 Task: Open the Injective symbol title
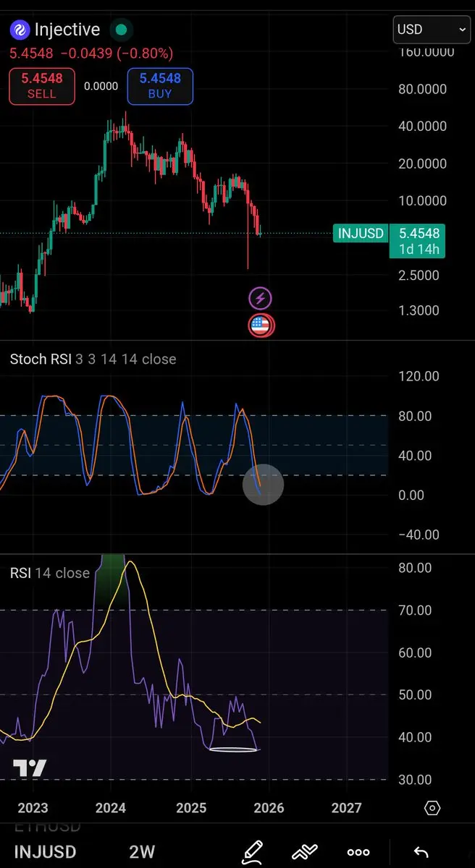(67, 30)
